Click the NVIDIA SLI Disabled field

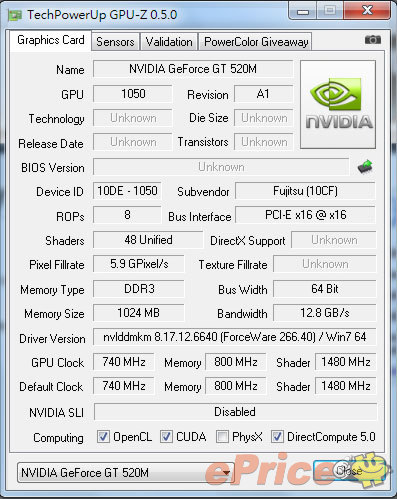[235, 412]
